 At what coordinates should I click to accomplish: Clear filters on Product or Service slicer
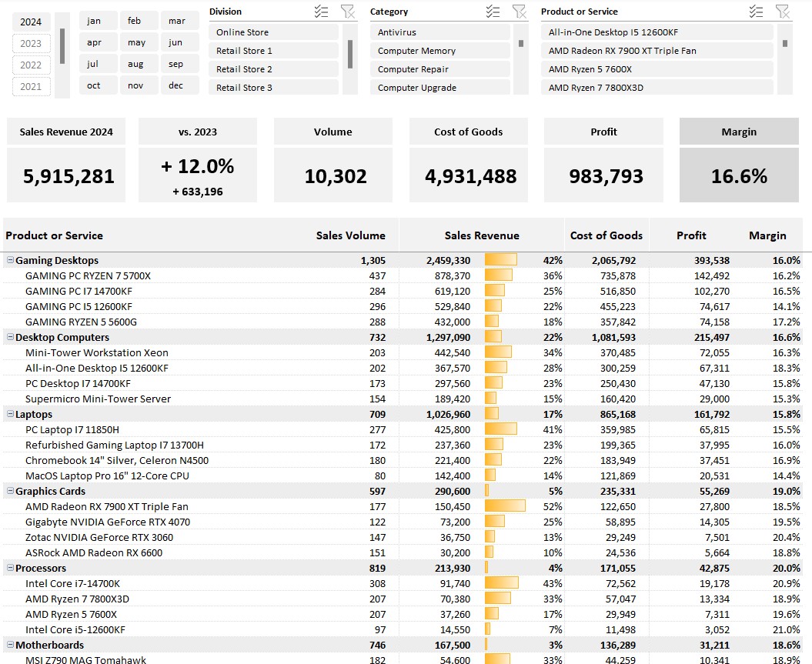click(783, 11)
